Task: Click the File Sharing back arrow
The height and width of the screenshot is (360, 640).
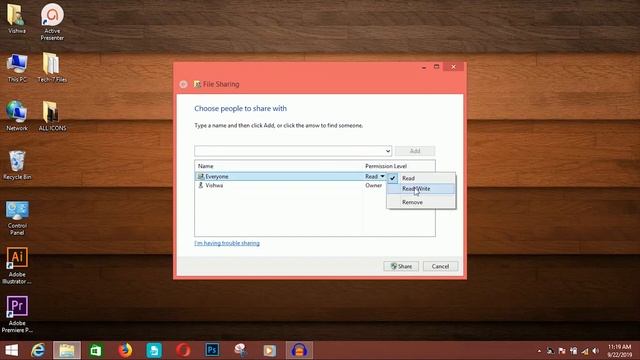Action: [x=183, y=84]
